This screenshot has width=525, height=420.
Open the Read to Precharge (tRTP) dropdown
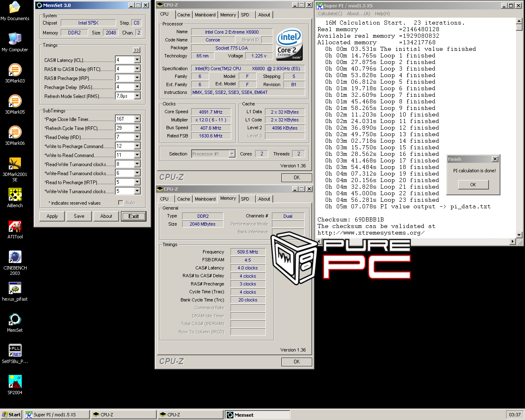(x=137, y=182)
